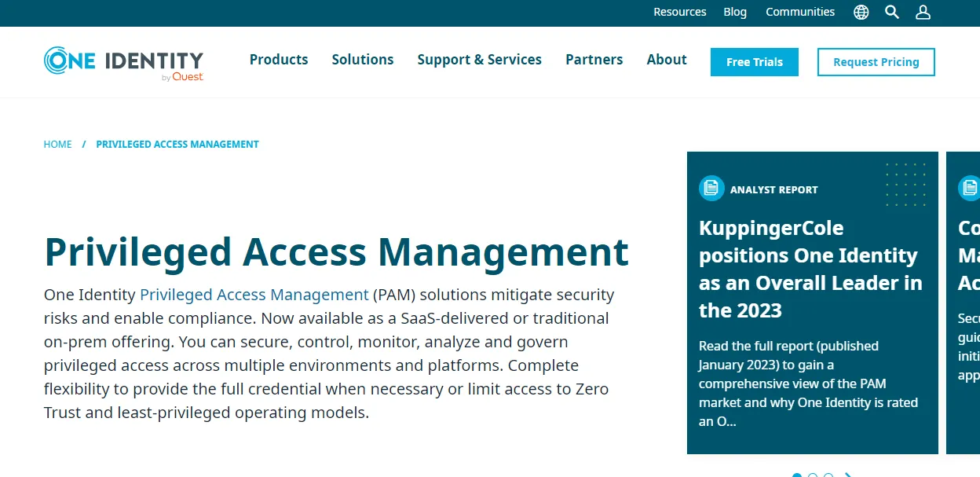The width and height of the screenshot is (980, 477).
Task: Follow the inline Privileged Access Management link
Action: 254,295
